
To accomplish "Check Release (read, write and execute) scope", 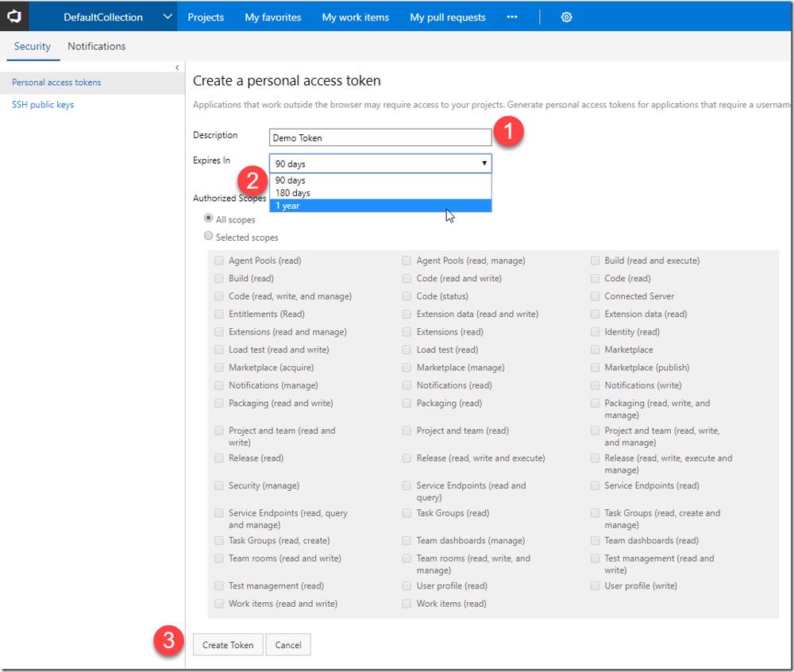I will (x=406, y=458).
